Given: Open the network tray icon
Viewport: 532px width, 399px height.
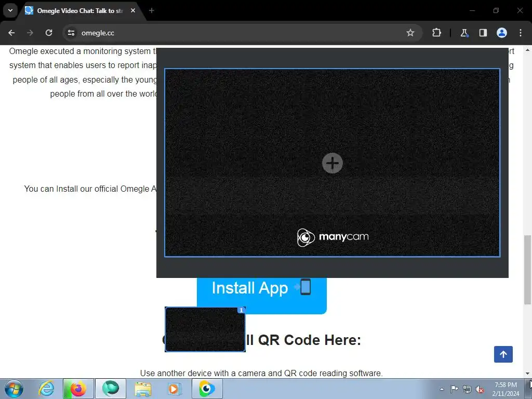Looking at the screenshot, I should point(467,389).
